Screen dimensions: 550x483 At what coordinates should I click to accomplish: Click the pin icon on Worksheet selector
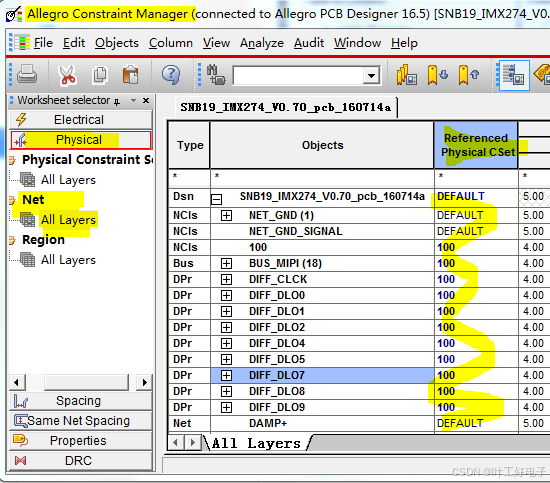click(x=117, y=101)
